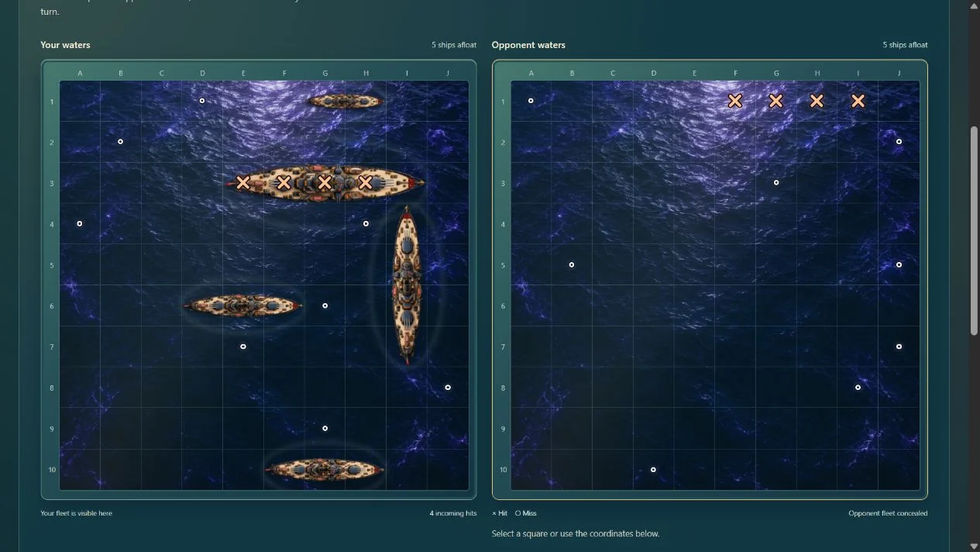980x552 pixels.
Task: Click the hit marker at G1 in Opponent waters
Action: click(x=775, y=101)
